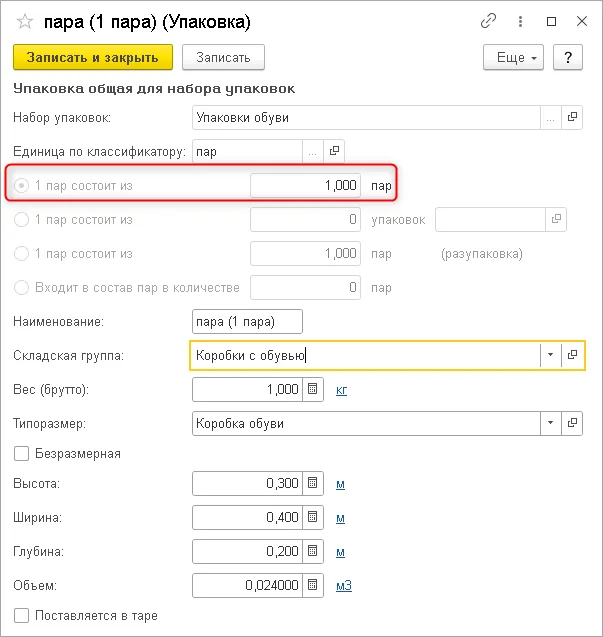The width and height of the screenshot is (603, 637).
Task: Open calculator for the Объем field
Action: tap(312, 585)
